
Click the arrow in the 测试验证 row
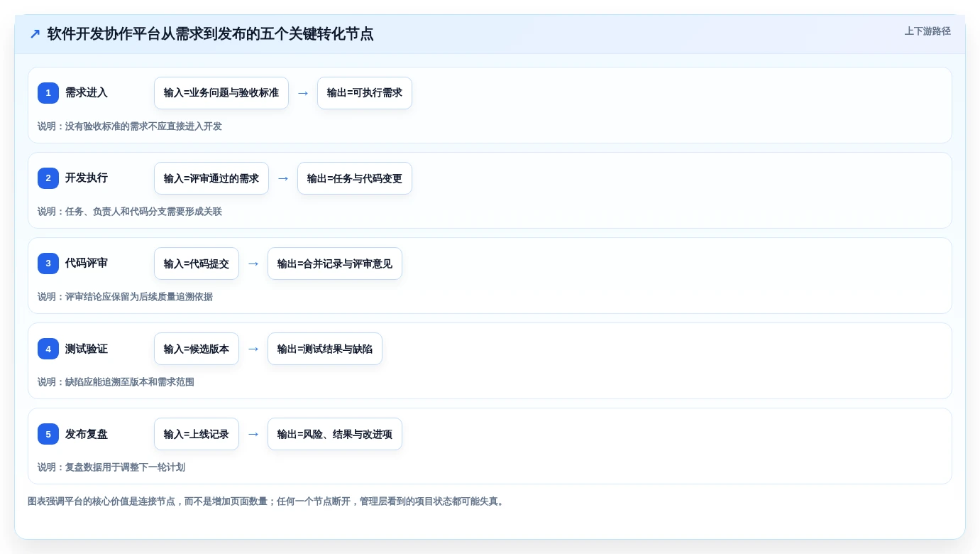pos(253,349)
